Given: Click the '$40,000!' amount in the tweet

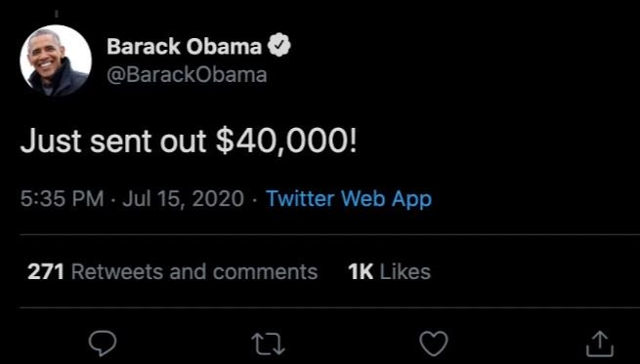Looking at the screenshot, I should click(286, 142).
